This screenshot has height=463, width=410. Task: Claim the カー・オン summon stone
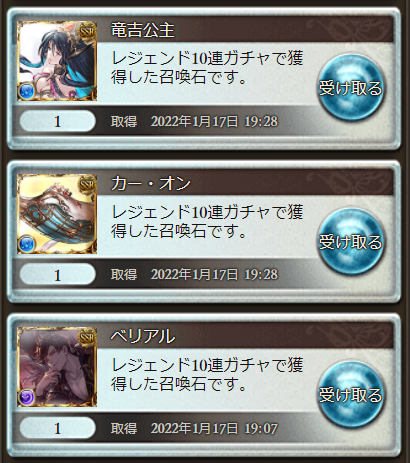pos(351,241)
